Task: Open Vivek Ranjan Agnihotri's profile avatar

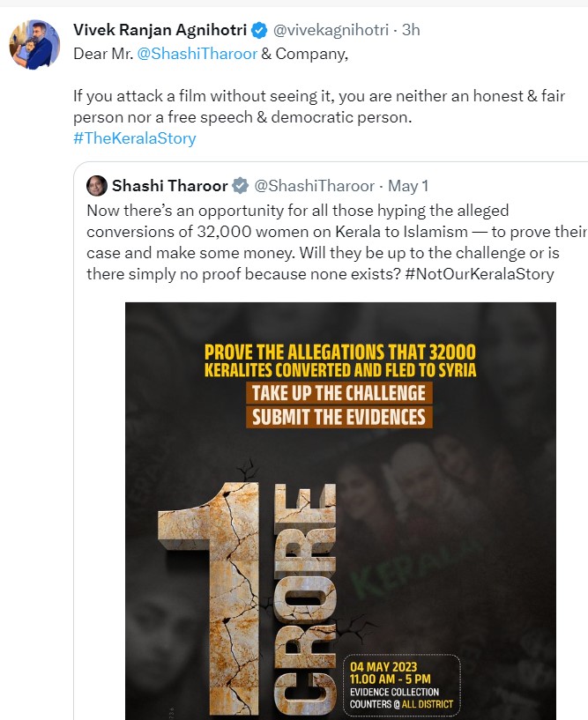Action: pyautogui.click(x=34, y=44)
